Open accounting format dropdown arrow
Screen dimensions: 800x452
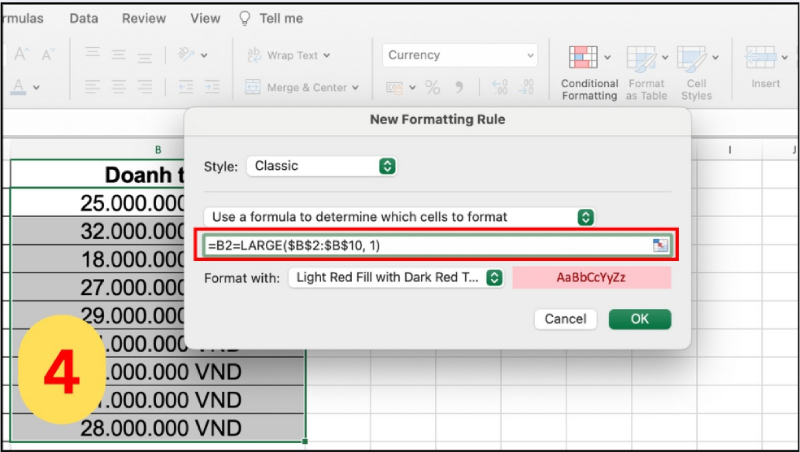tap(412, 88)
